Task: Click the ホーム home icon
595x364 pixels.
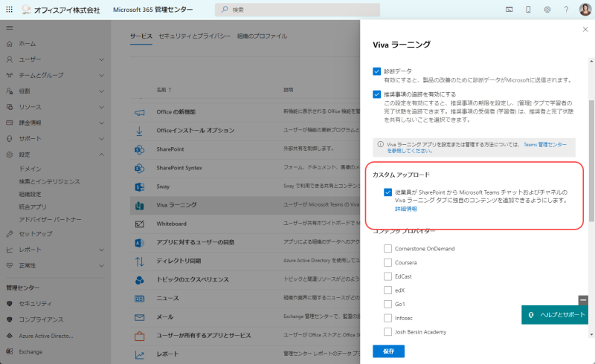Action: coord(10,44)
